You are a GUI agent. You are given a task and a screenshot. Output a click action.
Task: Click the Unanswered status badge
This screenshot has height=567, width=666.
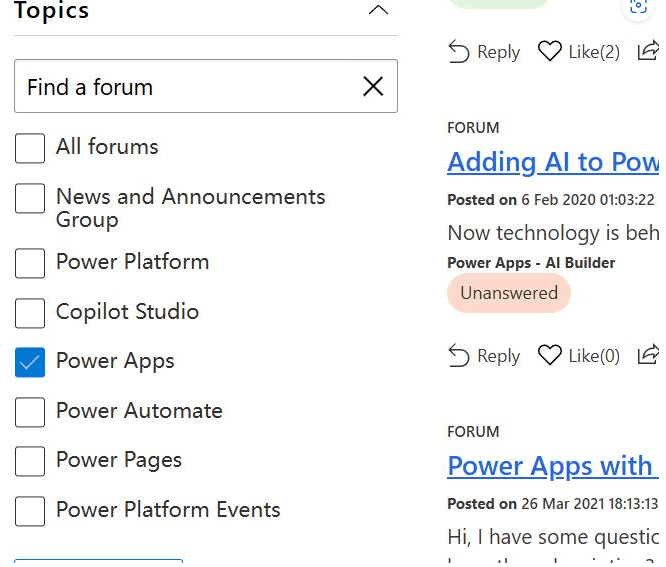point(509,293)
